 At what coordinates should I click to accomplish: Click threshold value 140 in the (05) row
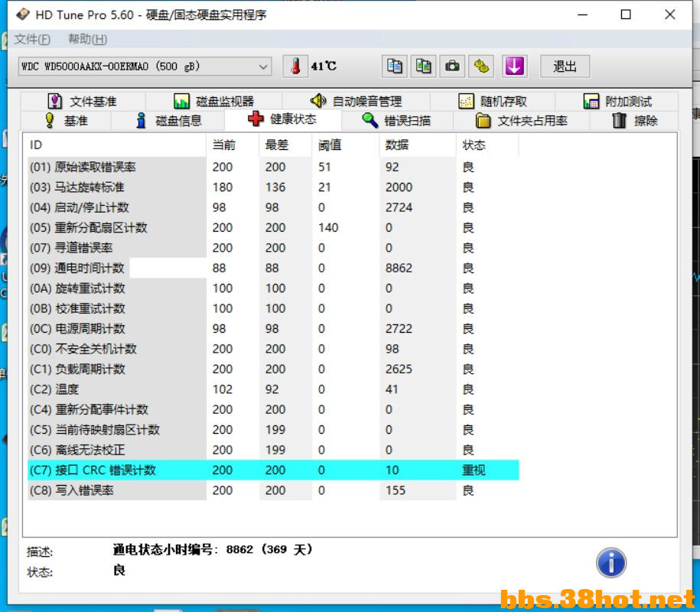328,228
